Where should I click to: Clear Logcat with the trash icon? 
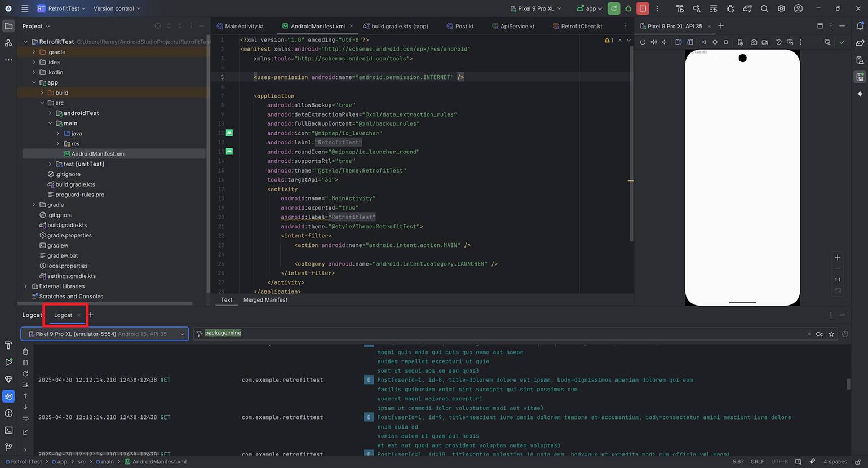pos(25,352)
